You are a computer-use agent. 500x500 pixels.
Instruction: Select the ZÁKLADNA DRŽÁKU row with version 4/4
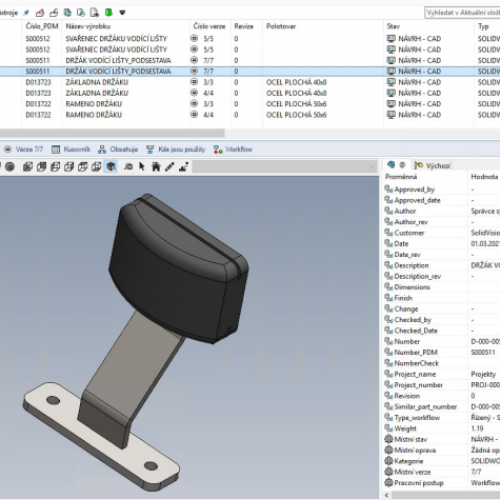(x=250, y=93)
